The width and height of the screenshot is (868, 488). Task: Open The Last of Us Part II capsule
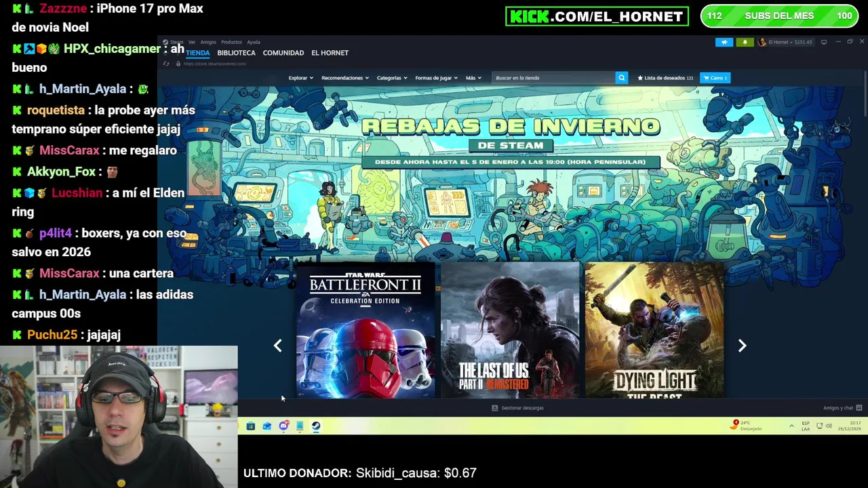point(510,331)
